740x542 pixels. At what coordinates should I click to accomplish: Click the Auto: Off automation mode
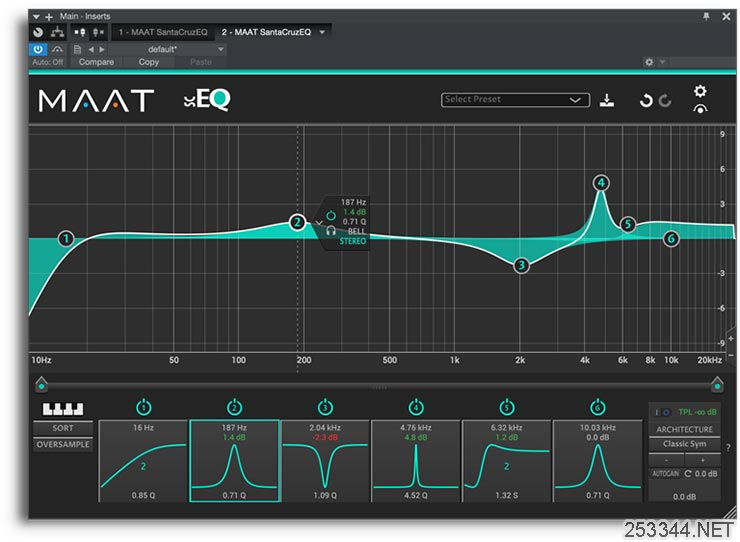pyautogui.click(x=47, y=62)
